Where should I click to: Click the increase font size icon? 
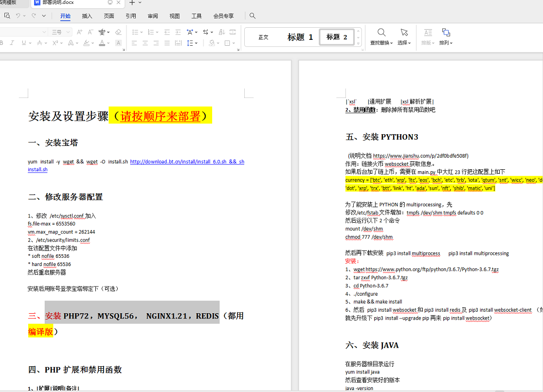point(79,32)
